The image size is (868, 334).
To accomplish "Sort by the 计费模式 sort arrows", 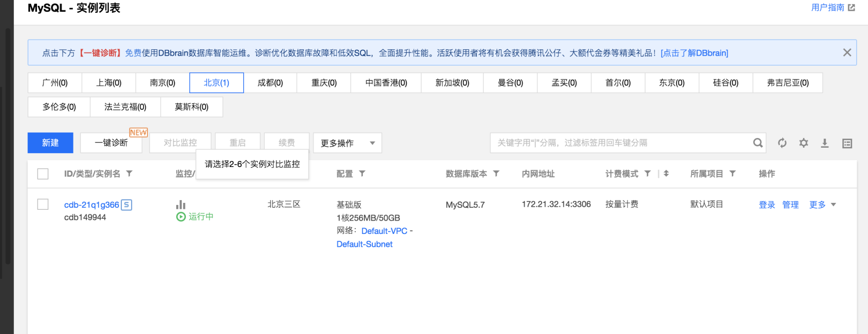I will pos(666,173).
